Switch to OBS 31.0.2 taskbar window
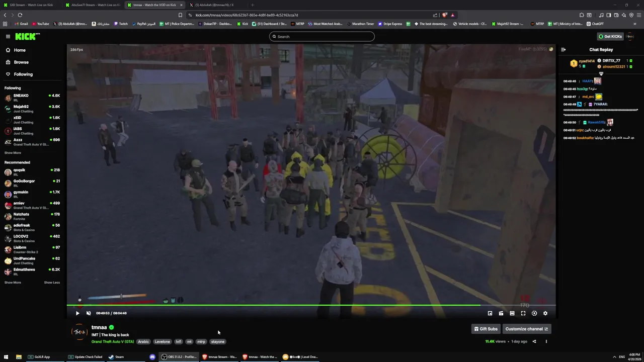644x362 pixels. [x=179, y=357]
